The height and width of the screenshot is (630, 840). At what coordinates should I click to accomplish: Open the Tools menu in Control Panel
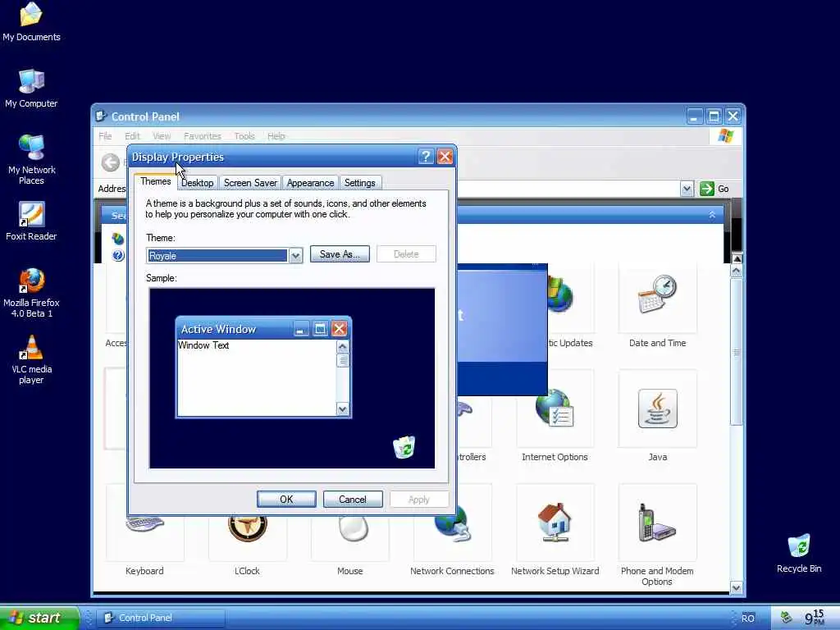[244, 136]
